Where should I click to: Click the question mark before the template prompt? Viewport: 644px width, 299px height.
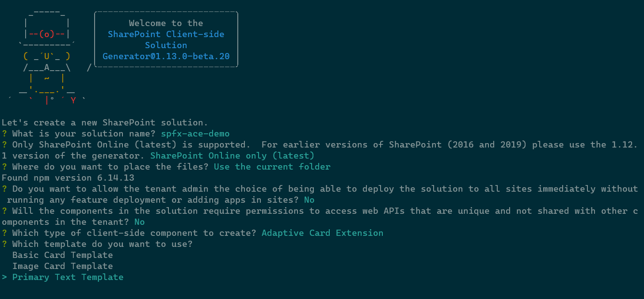(4, 244)
